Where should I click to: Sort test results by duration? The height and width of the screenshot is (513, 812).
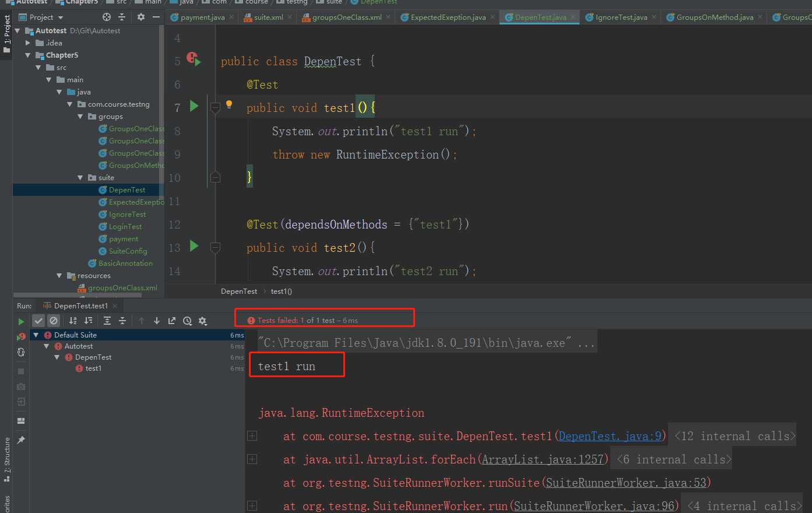88,321
